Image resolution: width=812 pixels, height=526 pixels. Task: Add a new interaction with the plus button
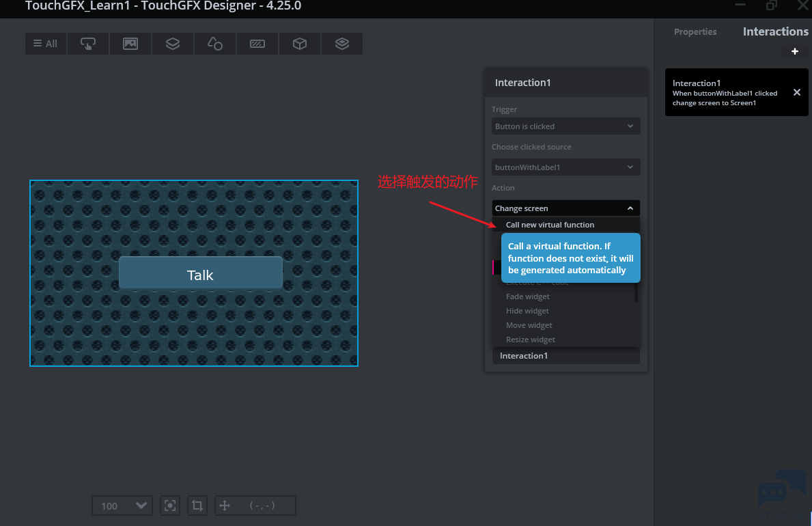point(794,51)
